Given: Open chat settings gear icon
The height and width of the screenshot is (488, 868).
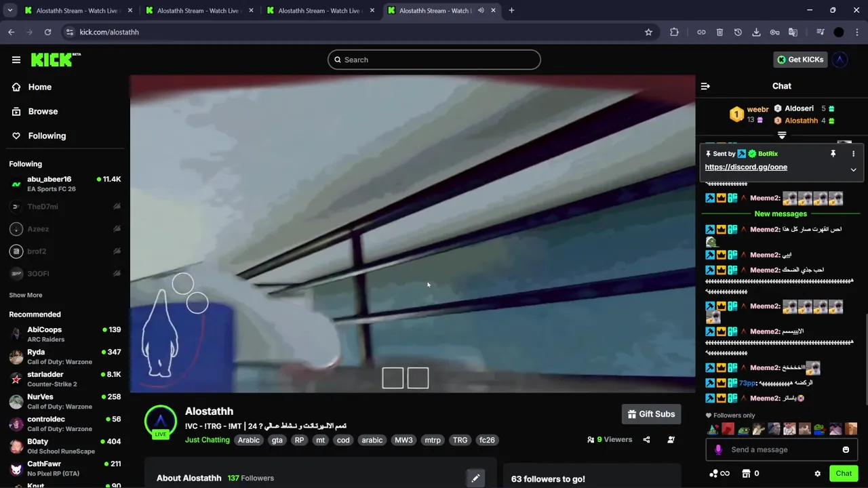Looking at the screenshot, I should click(x=818, y=474).
